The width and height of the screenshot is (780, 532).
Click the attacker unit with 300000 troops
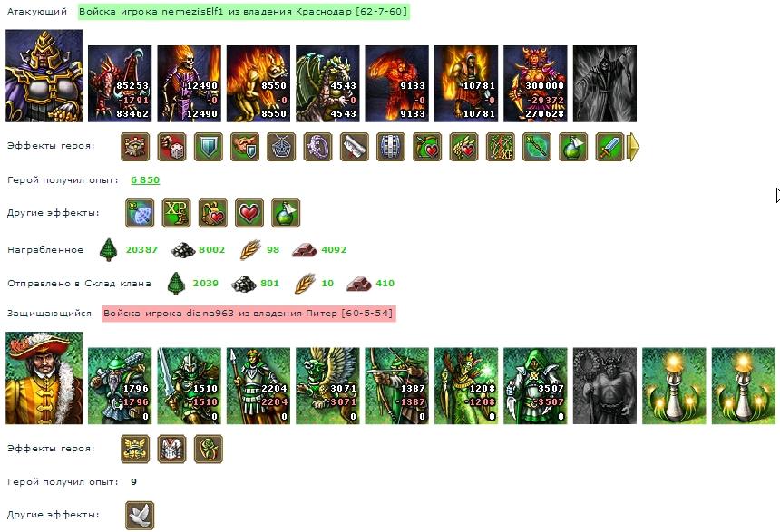535,83
